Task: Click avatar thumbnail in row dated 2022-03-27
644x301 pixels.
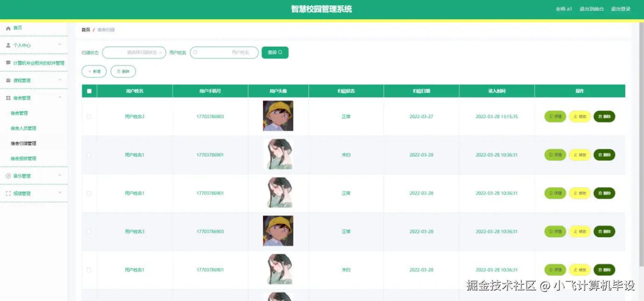Action: click(278, 116)
